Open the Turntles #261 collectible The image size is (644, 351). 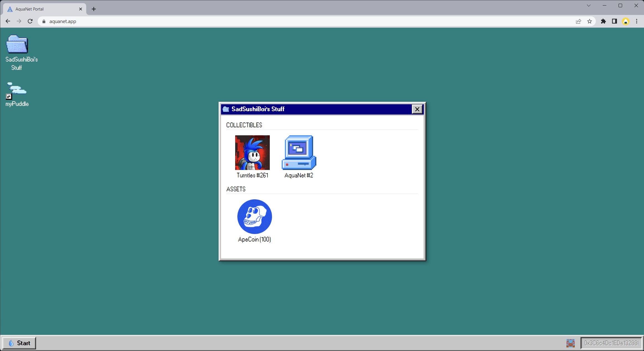tap(252, 152)
